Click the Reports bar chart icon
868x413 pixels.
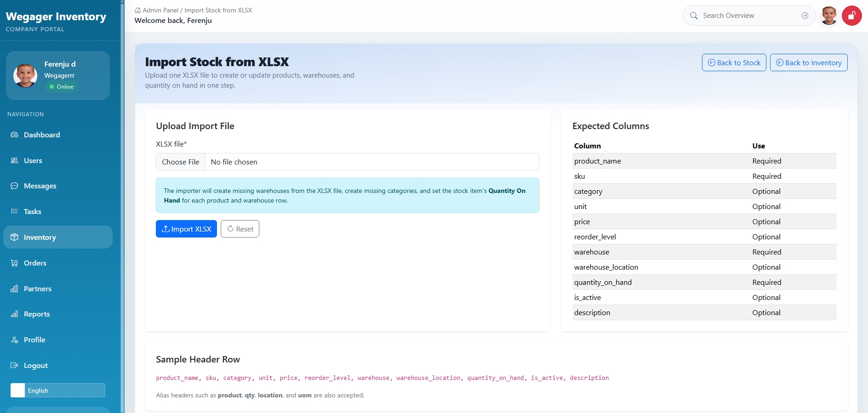(14, 314)
